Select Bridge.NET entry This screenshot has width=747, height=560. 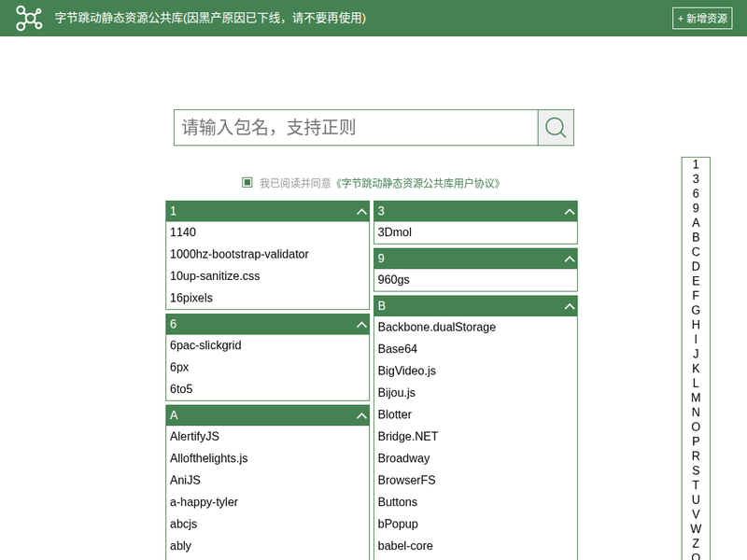click(x=408, y=437)
